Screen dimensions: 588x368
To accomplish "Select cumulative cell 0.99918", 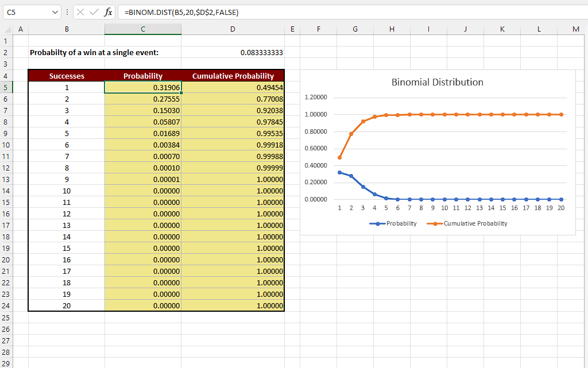I will coord(233,145).
